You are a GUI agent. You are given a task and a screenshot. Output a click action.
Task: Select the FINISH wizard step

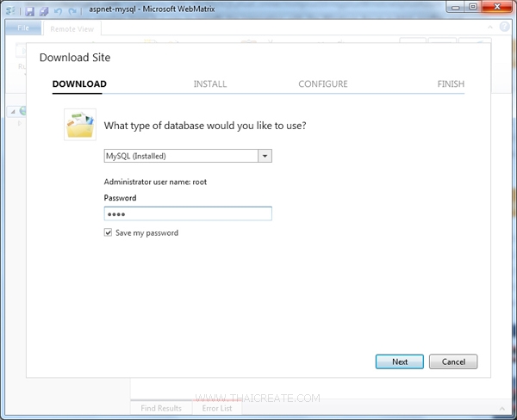[x=451, y=84]
